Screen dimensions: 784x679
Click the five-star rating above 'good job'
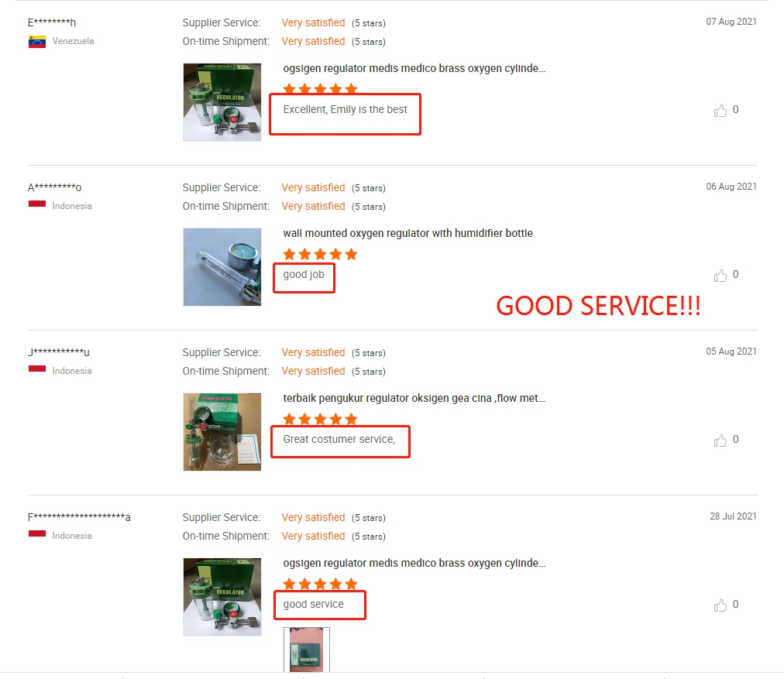pos(320,254)
